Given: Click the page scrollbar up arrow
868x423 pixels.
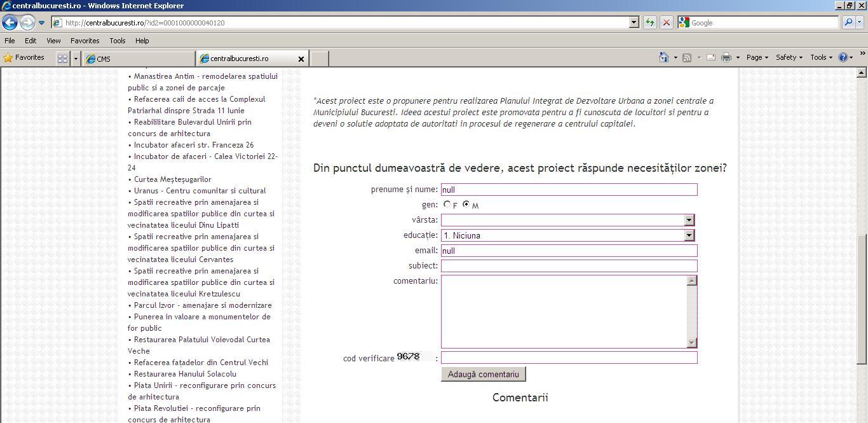Looking at the screenshot, I should tap(862, 74).
